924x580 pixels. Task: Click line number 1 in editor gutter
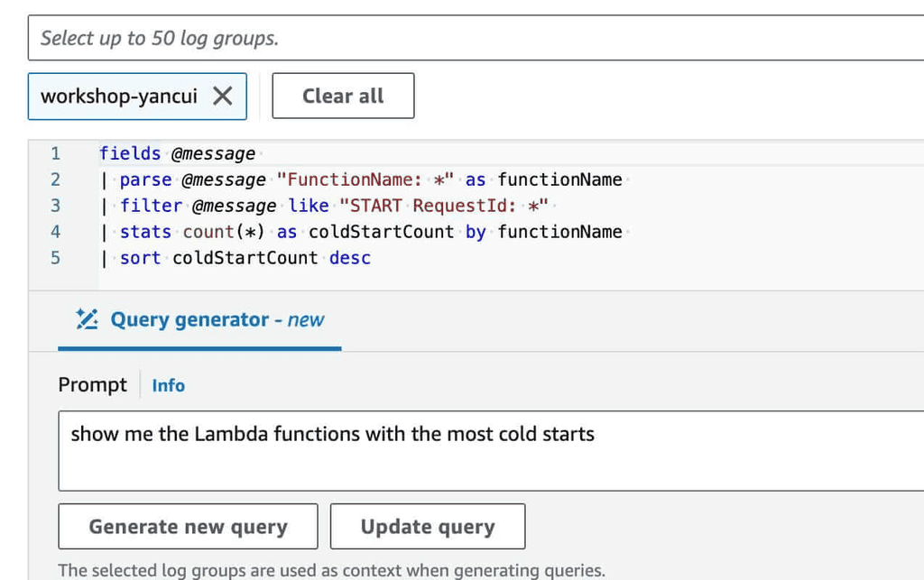pos(55,153)
